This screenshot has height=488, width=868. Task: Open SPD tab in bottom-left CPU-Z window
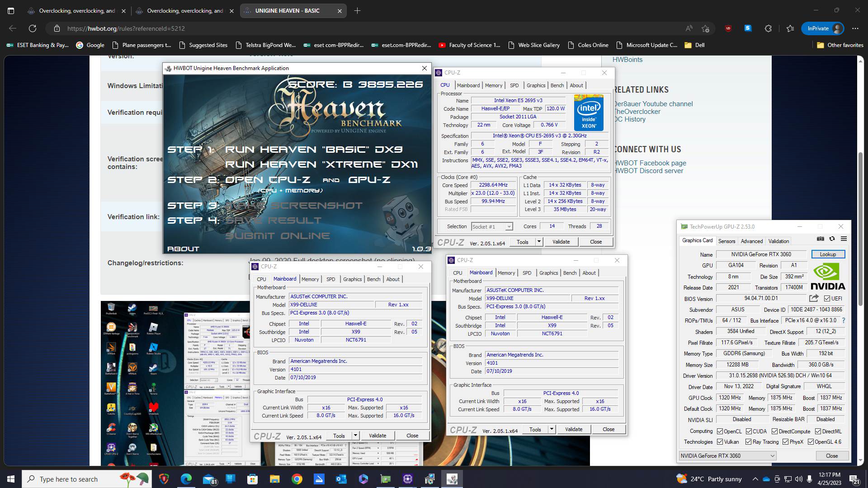(330, 279)
